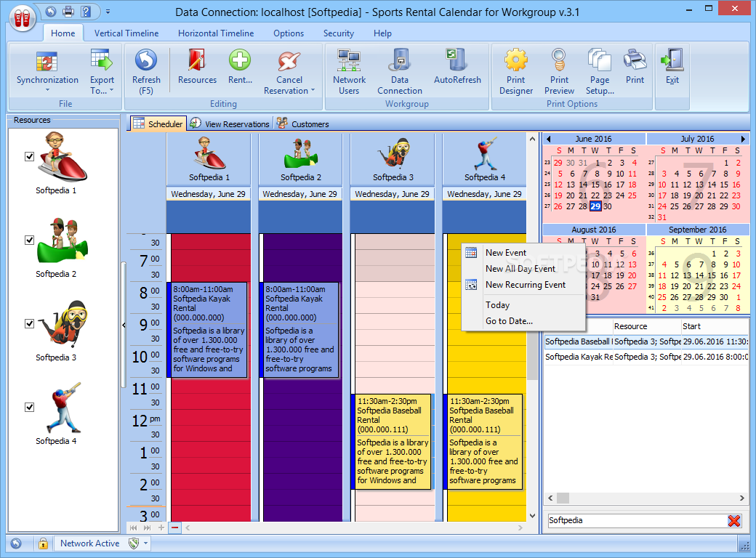Toggle AutoRefresh in Workgroup group
The width and height of the screenshot is (756, 558).
point(457,68)
